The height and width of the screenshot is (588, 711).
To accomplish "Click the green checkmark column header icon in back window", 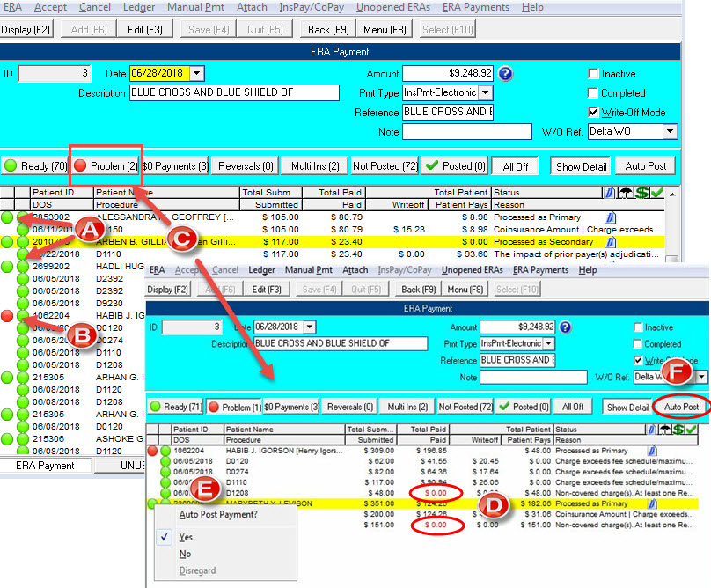I will coord(657,193).
